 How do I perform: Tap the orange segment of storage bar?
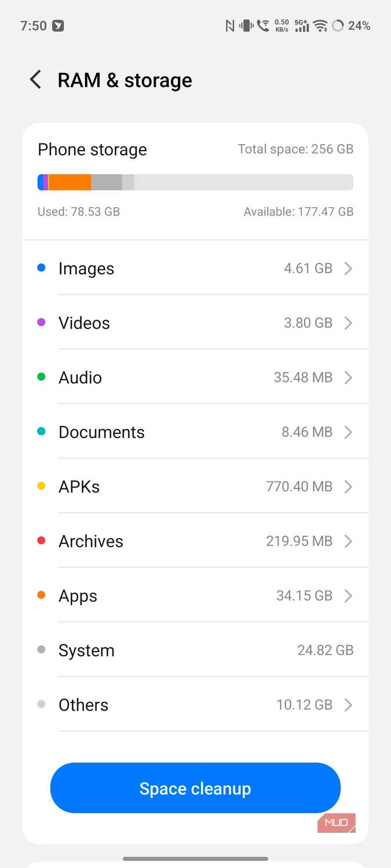tap(70, 182)
